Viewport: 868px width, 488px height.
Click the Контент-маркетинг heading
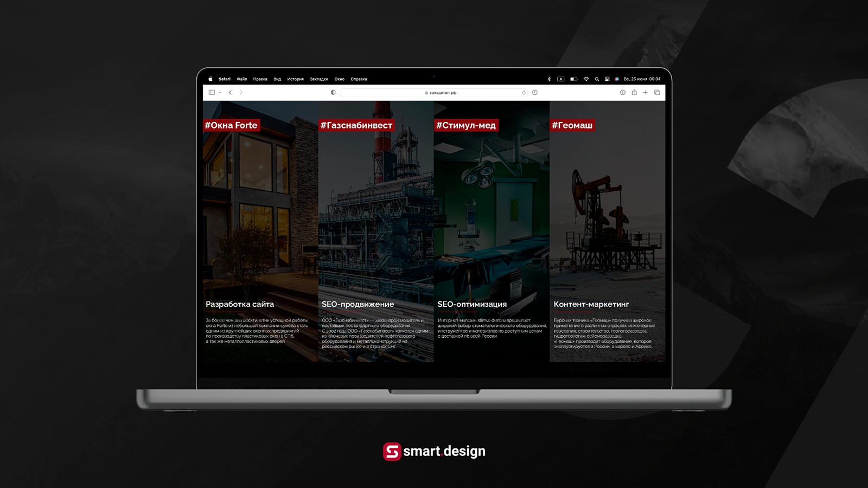click(x=591, y=304)
